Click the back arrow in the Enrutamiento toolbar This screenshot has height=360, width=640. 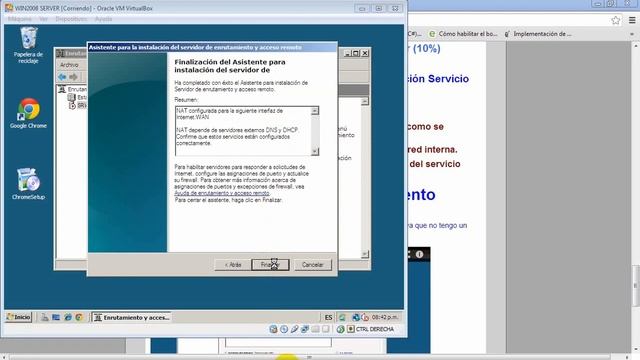(x=62, y=77)
